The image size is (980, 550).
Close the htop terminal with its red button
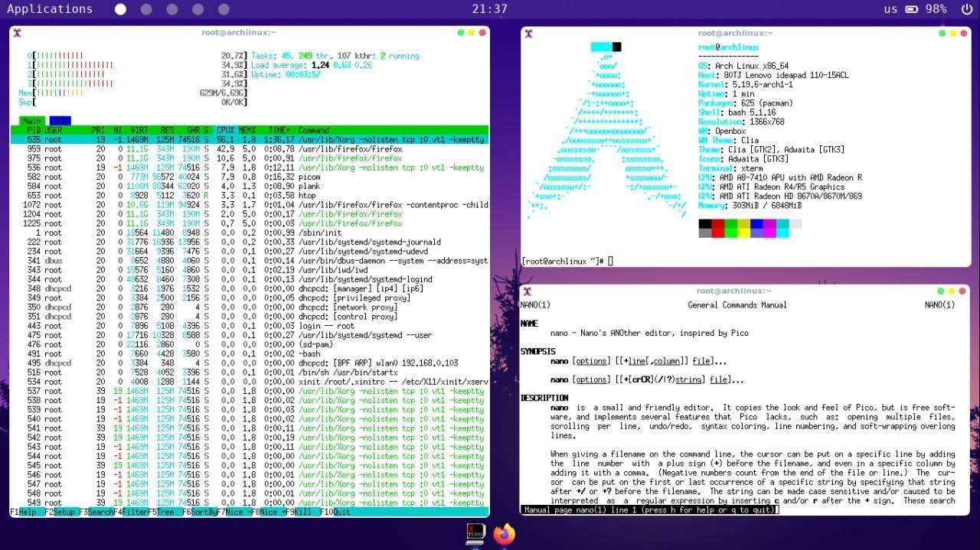482,33
